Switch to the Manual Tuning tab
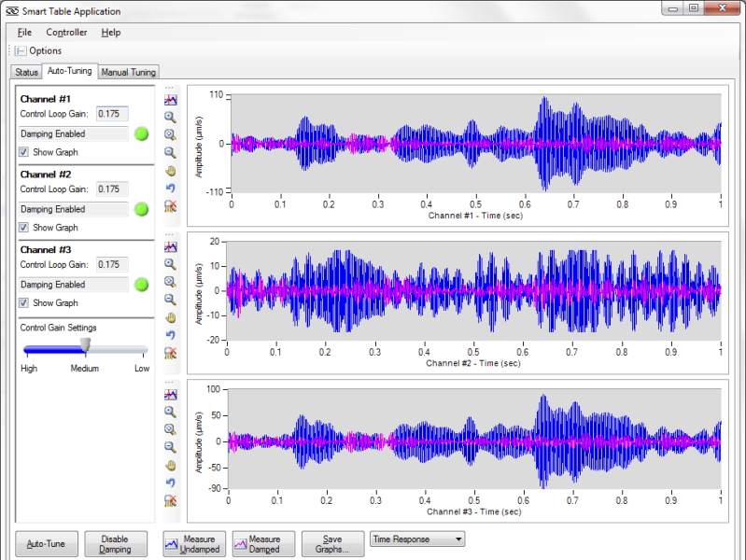 coord(129,72)
